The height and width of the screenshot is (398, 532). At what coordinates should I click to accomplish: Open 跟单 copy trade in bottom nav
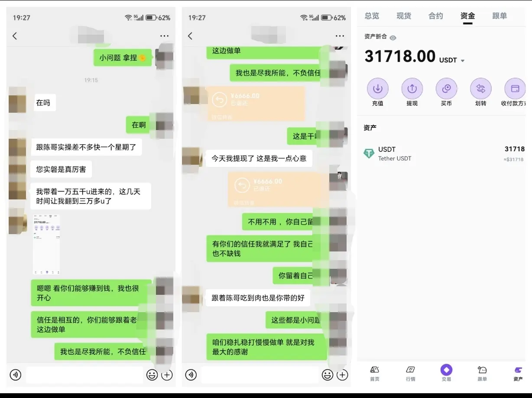pos(482,373)
